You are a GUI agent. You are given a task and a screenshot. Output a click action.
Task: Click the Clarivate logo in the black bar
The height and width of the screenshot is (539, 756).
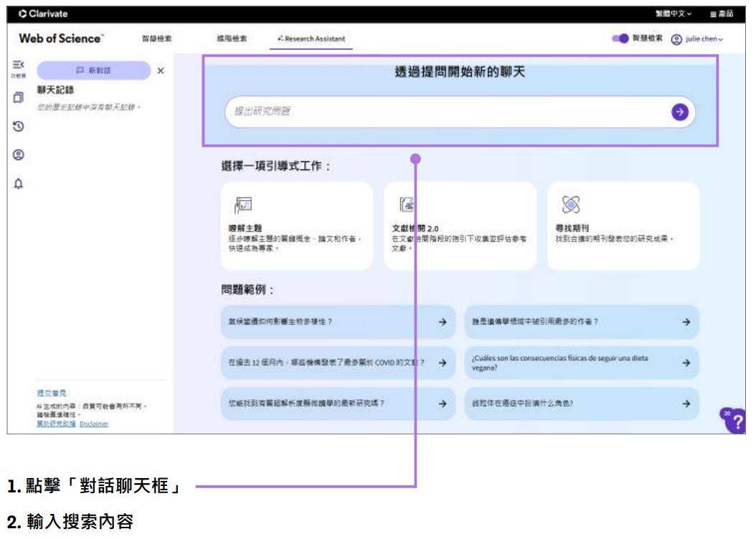point(43,14)
